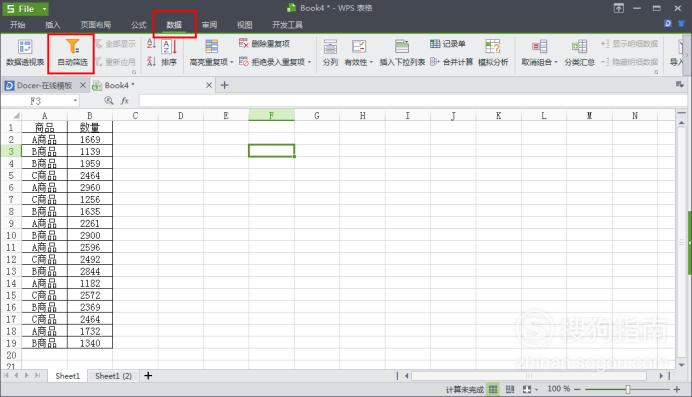Click the horizontal scrollbar right arrow
The width and height of the screenshot is (692, 397).
(661, 376)
